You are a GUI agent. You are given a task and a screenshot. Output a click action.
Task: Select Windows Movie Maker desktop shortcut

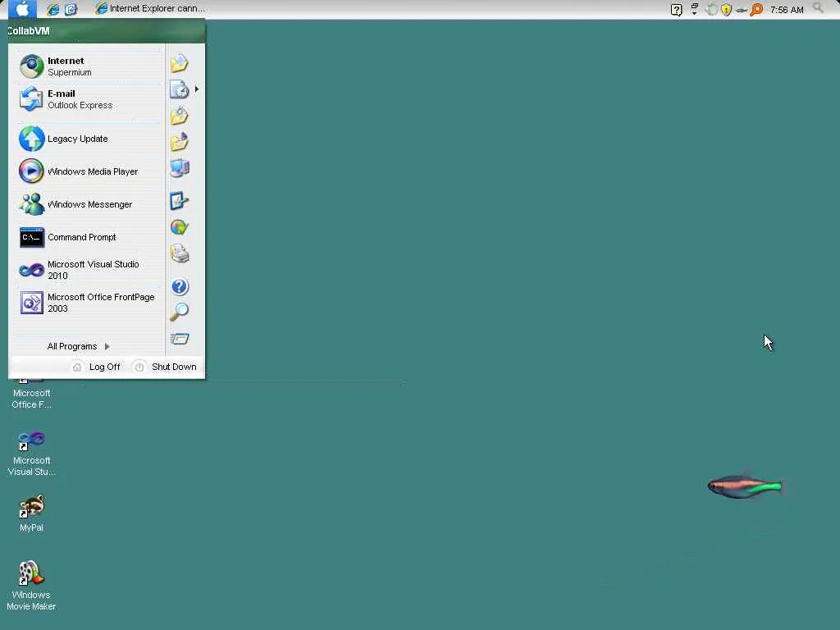(31, 586)
